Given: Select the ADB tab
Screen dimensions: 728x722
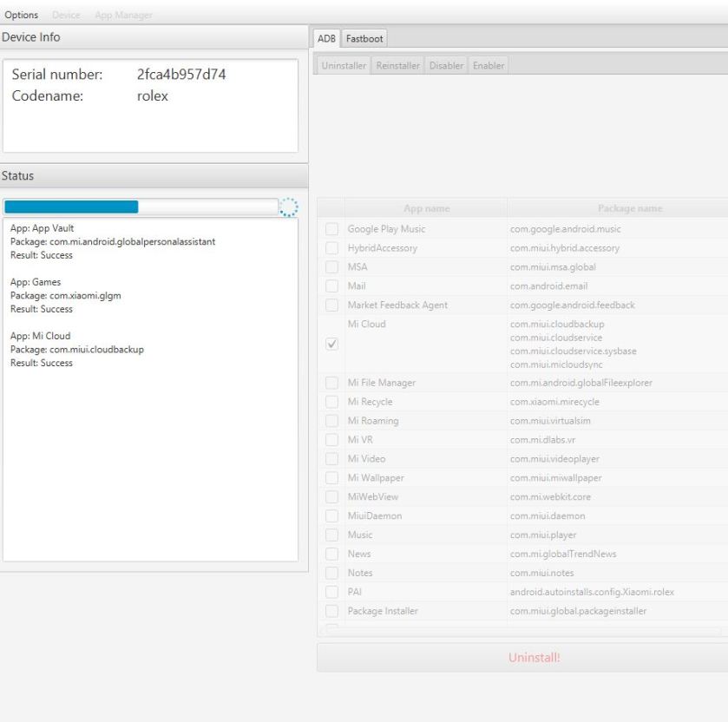Looking at the screenshot, I should point(328,38).
